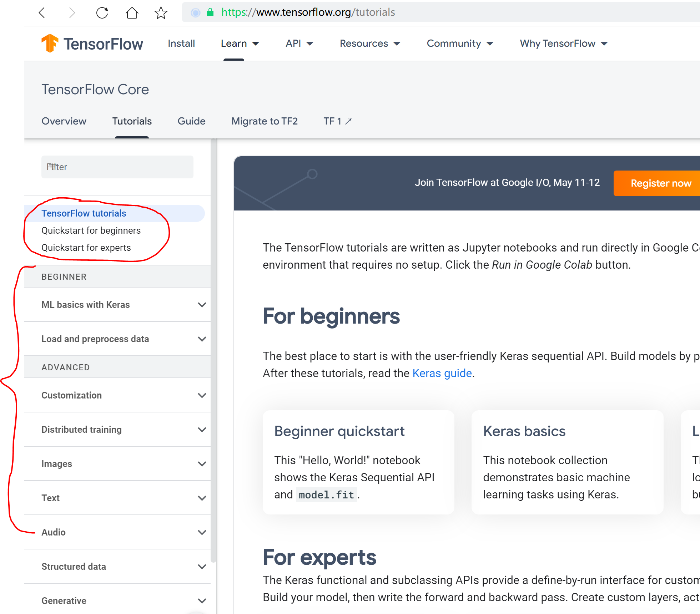The height and width of the screenshot is (614, 700).
Task: Switch to the Overview tab
Action: click(x=64, y=121)
